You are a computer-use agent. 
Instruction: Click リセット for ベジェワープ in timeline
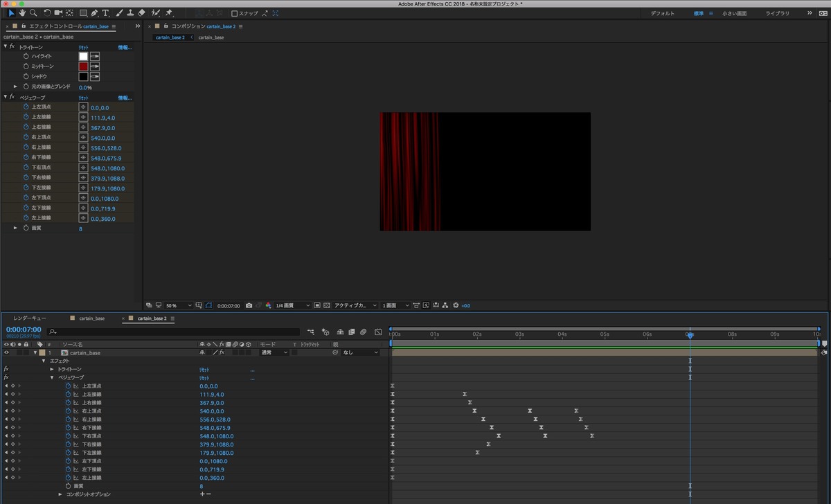click(204, 377)
